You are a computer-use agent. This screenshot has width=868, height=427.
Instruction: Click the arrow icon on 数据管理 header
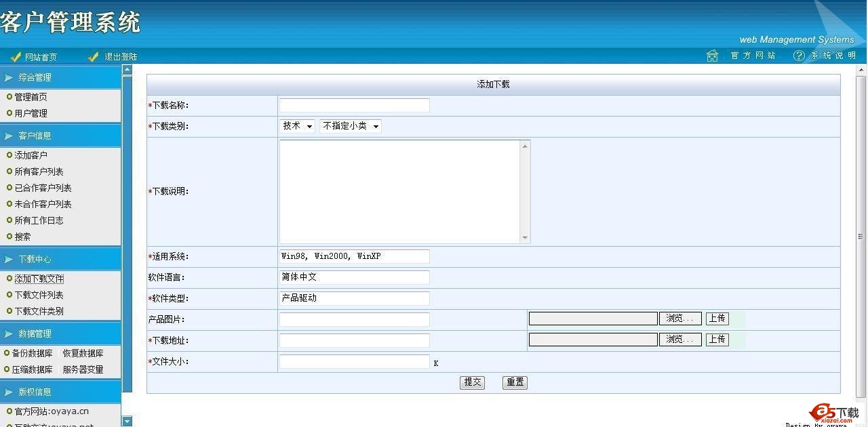(x=9, y=333)
